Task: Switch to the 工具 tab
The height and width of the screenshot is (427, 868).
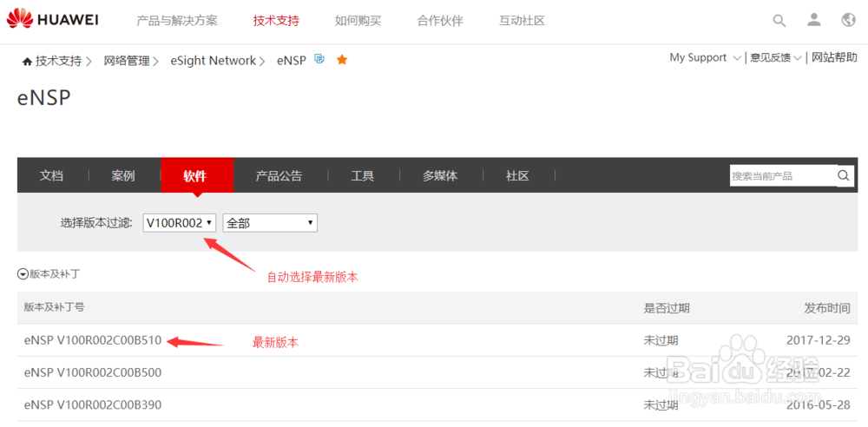Action: click(363, 176)
